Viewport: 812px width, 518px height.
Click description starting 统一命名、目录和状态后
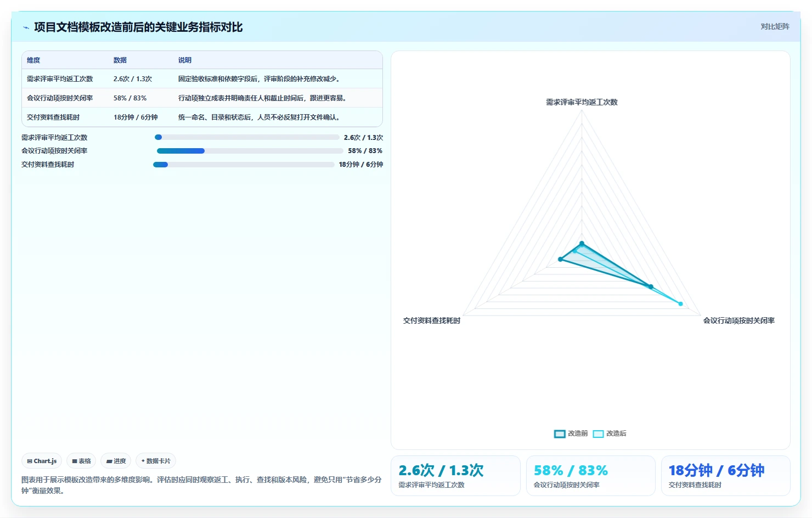[260, 117]
